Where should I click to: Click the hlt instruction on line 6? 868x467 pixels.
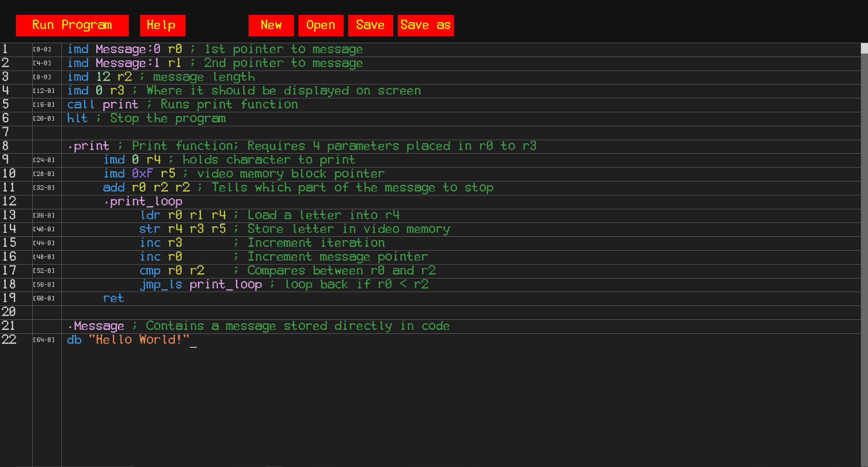pos(77,118)
